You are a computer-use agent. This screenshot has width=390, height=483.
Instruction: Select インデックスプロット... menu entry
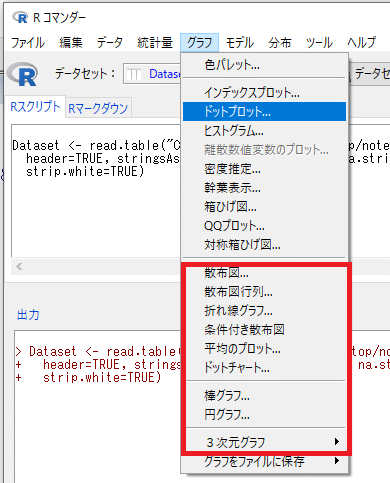264,92
